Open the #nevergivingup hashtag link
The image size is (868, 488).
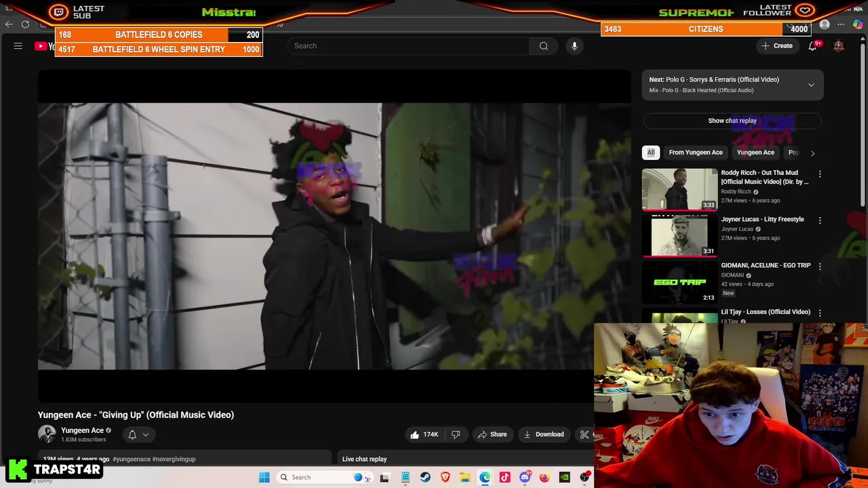point(174,459)
